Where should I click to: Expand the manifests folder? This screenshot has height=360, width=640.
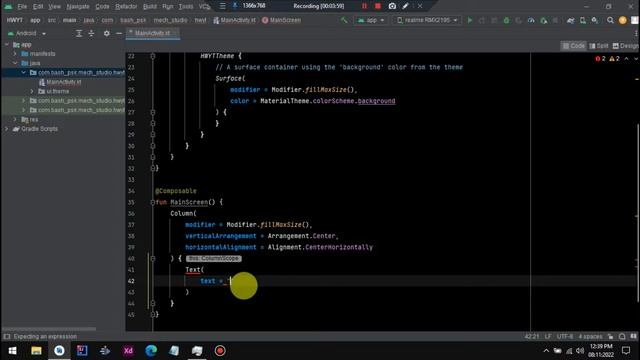tap(16, 54)
